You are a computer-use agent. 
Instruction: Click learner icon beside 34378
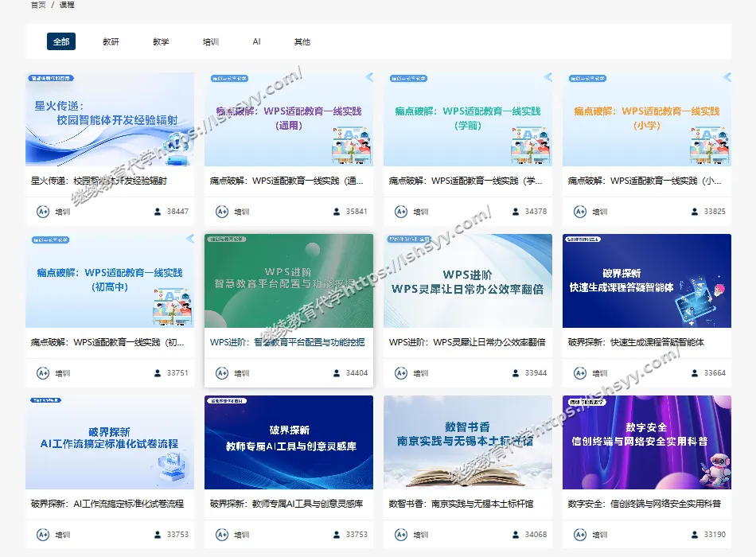[x=516, y=212]
